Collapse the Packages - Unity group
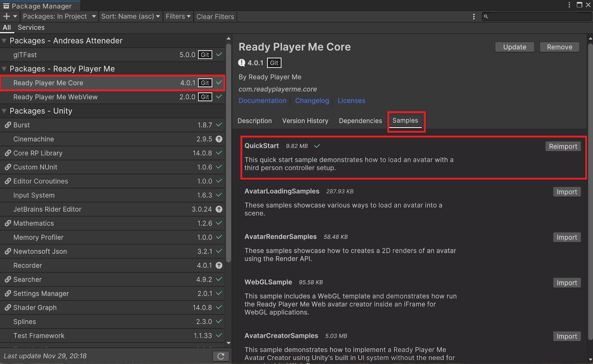593x364 pixels. (4, 111)
